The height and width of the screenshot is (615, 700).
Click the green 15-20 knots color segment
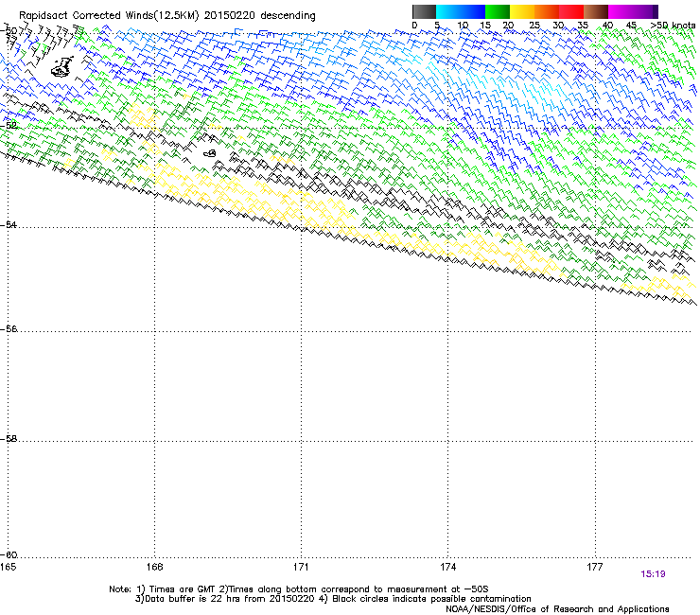tap(498, 11)
